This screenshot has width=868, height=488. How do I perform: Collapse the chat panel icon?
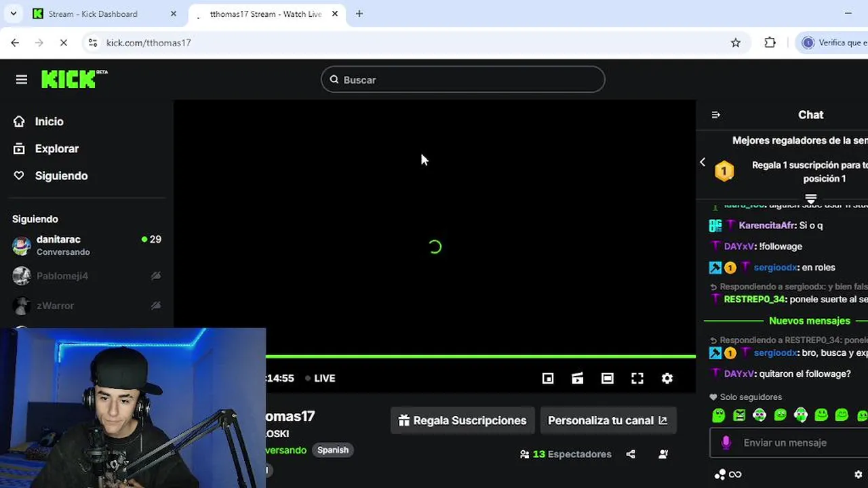click(x=715, y=115)
